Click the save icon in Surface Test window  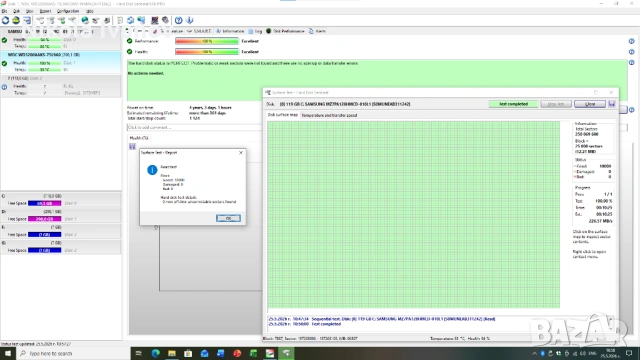[x=612, y=104]
